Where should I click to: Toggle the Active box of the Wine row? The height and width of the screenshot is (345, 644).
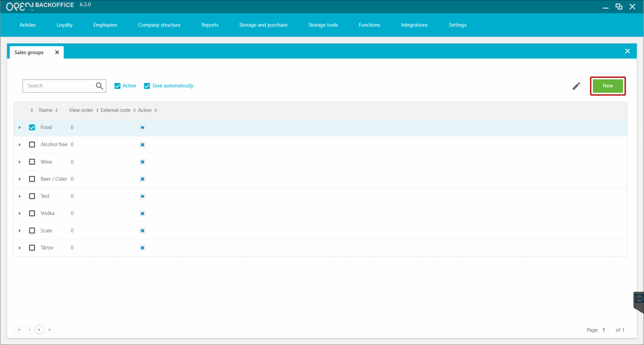(x=142, y=162)
